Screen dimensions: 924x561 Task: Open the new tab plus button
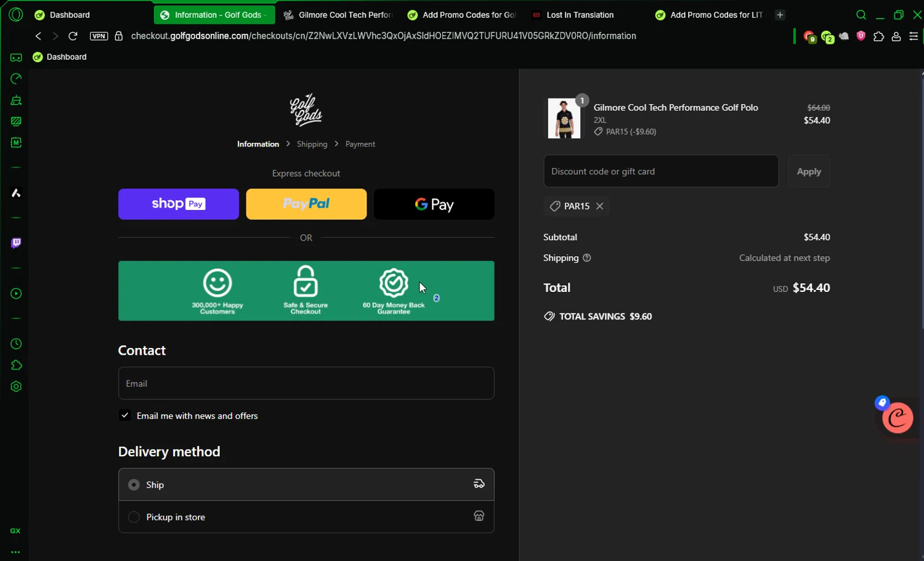click(780, 15)
